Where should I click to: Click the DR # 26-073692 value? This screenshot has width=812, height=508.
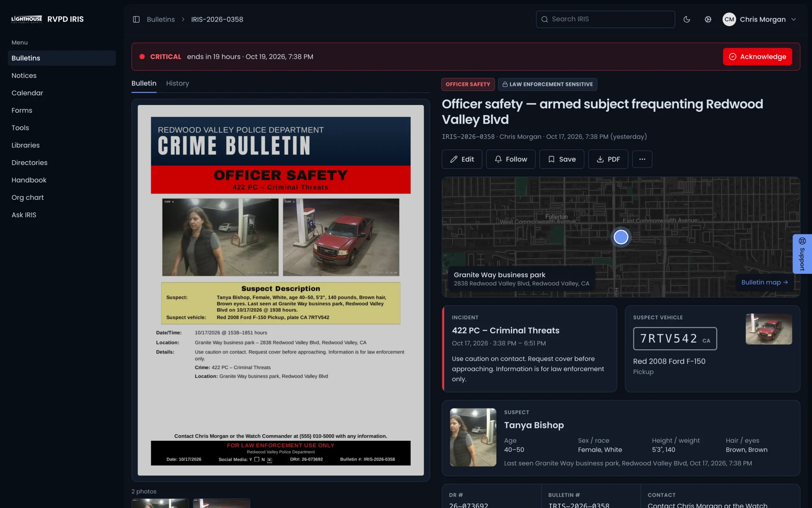(x=469, y=505)
